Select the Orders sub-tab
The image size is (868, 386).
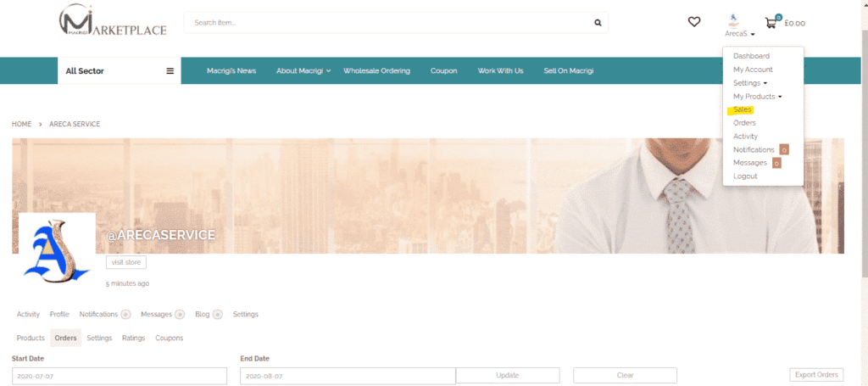tap(66, 338)
